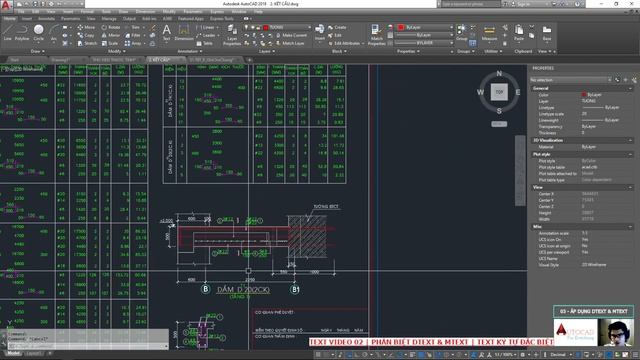This screenshot has width=640, height=360.
Task: Click Edit Attributes button
Action: click(346, 43)
